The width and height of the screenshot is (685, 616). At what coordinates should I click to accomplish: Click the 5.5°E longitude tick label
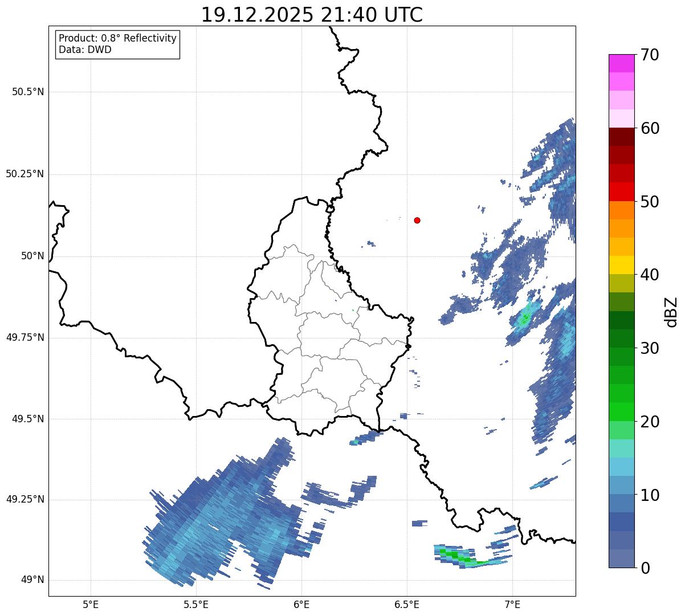[196, 604]
